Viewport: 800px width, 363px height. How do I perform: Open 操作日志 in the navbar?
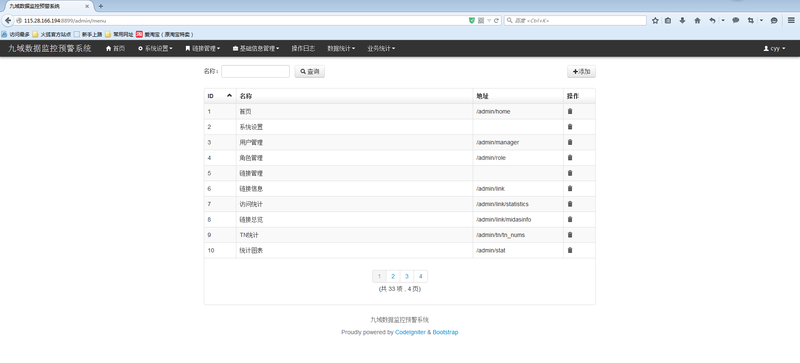click(303, 49)
